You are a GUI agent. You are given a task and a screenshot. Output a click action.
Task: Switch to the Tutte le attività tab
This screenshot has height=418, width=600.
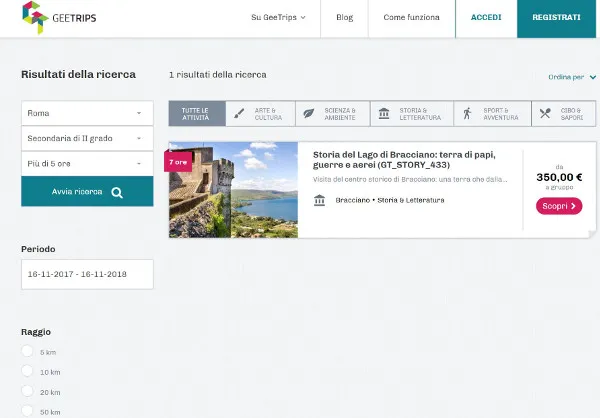197,114
